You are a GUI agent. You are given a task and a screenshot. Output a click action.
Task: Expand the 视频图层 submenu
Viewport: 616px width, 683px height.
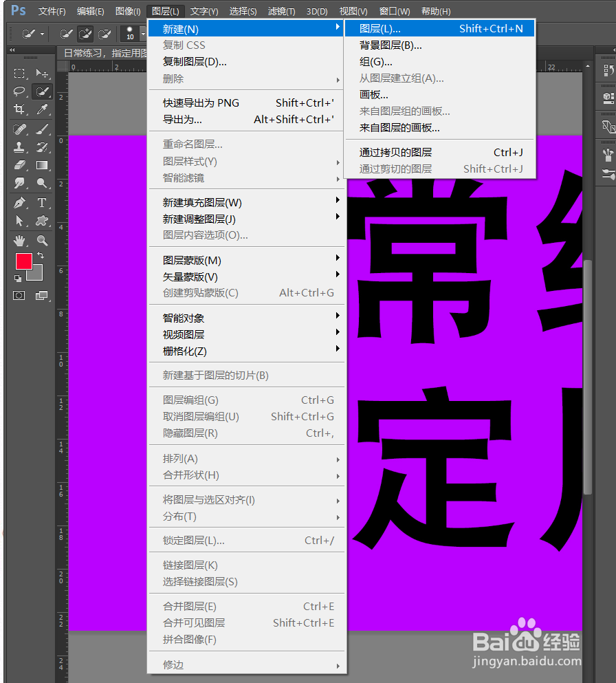point(247,334)
